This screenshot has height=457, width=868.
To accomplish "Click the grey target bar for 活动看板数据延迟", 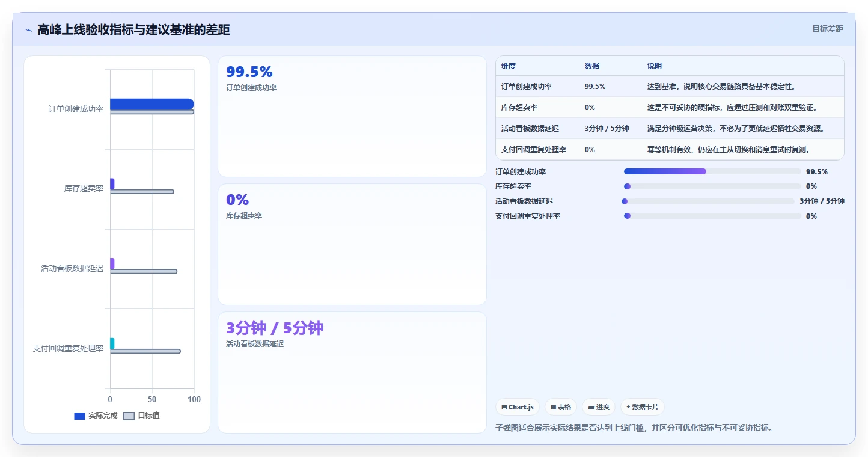I will [144, 271].
